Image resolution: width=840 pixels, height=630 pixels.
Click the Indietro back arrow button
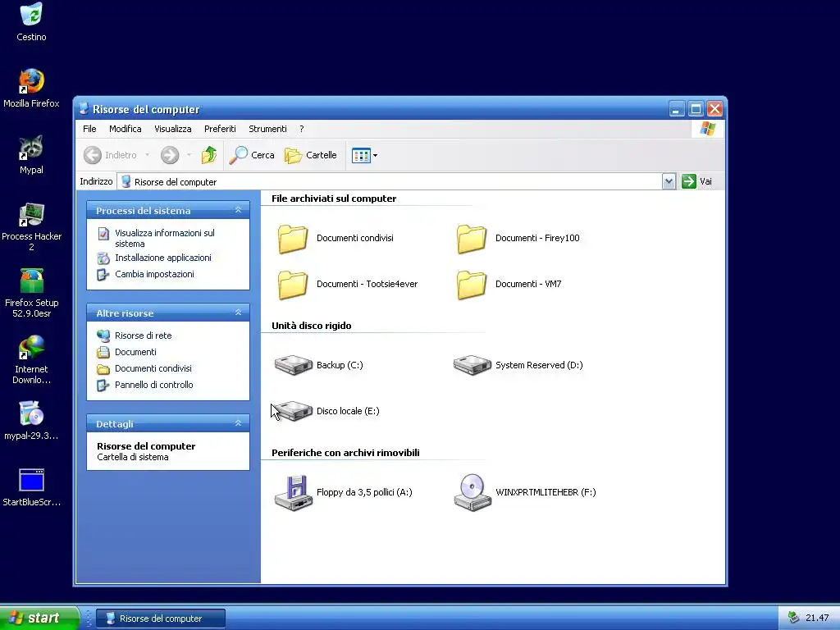110,155
